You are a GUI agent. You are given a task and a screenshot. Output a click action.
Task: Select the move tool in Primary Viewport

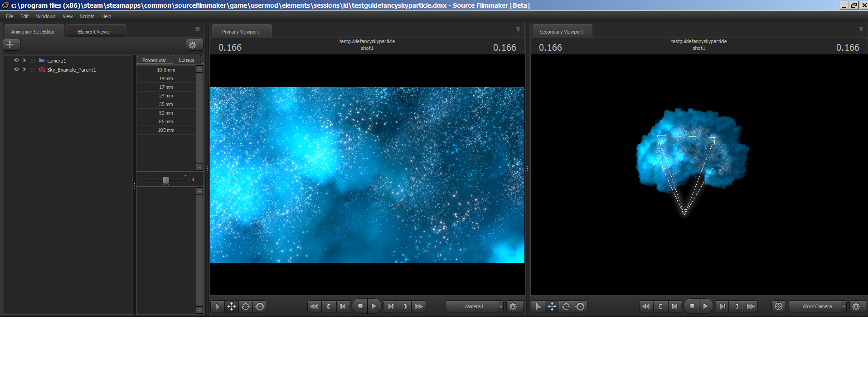pyautogui.click(x=232, y=307)
